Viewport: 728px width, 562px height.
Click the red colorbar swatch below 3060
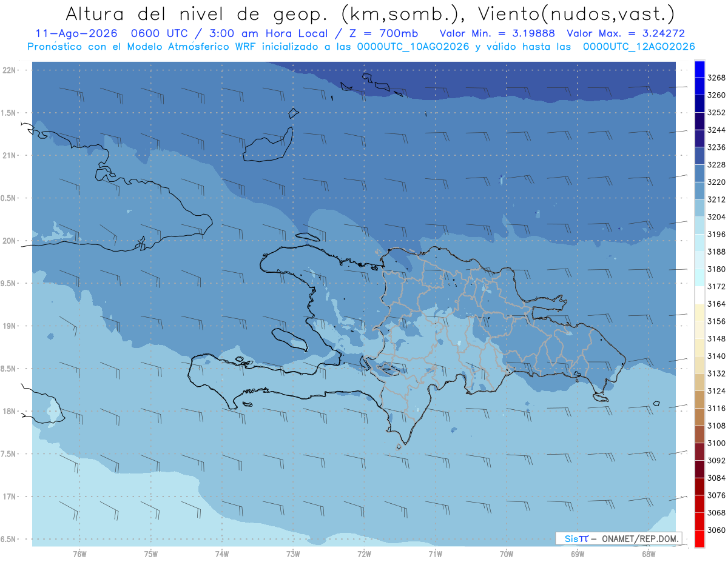pyautogui.click(x=699, y=538)
